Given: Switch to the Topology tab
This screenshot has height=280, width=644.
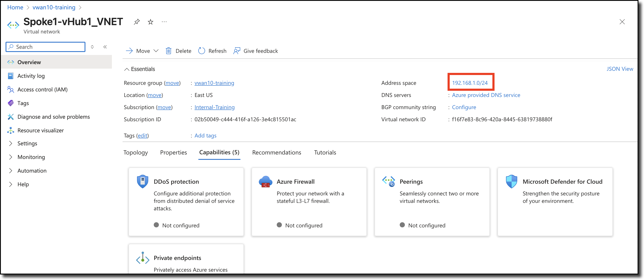Looking at the screenshot, I should click(136, 153).
